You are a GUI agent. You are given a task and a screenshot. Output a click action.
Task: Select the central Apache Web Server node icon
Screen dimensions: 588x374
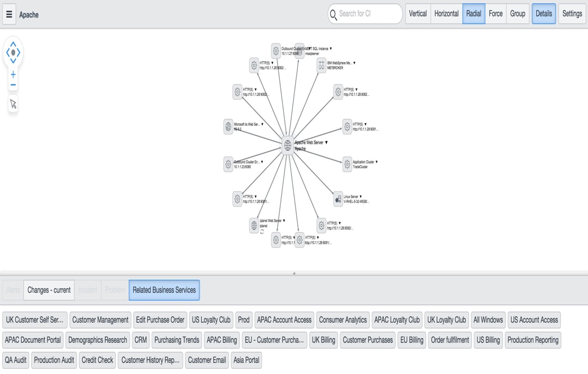287,145
